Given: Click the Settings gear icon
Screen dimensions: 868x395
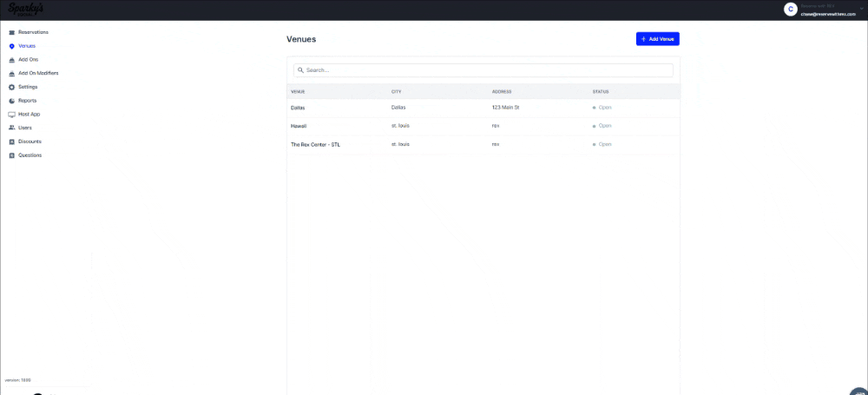Looking at the screenshot, I should click(x=11, y=87).
